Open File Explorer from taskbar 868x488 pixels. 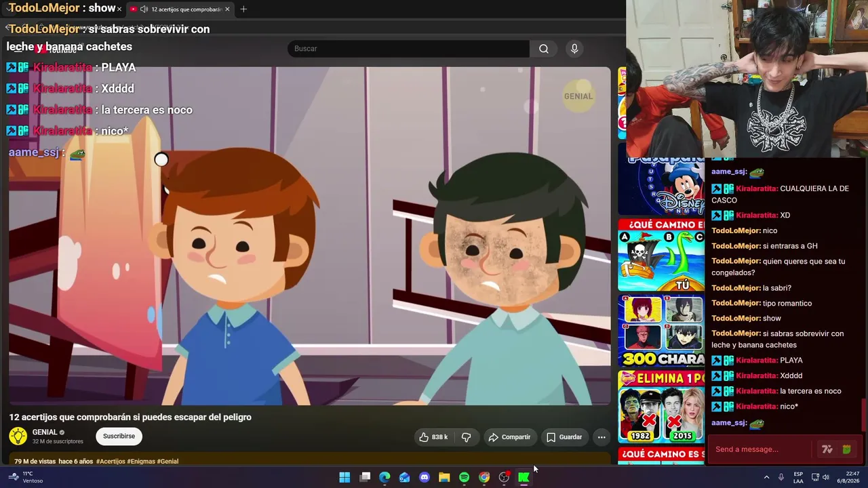click(444, 477)
